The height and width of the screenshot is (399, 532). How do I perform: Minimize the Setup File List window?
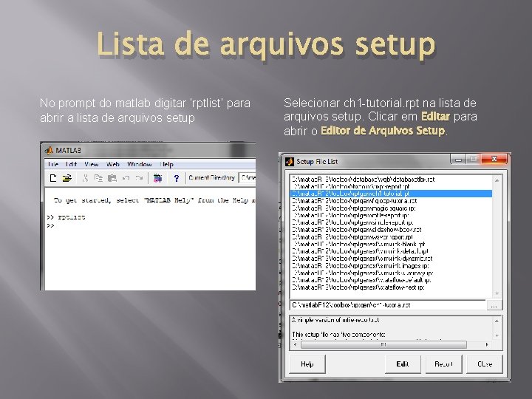(x=458, y=160)
